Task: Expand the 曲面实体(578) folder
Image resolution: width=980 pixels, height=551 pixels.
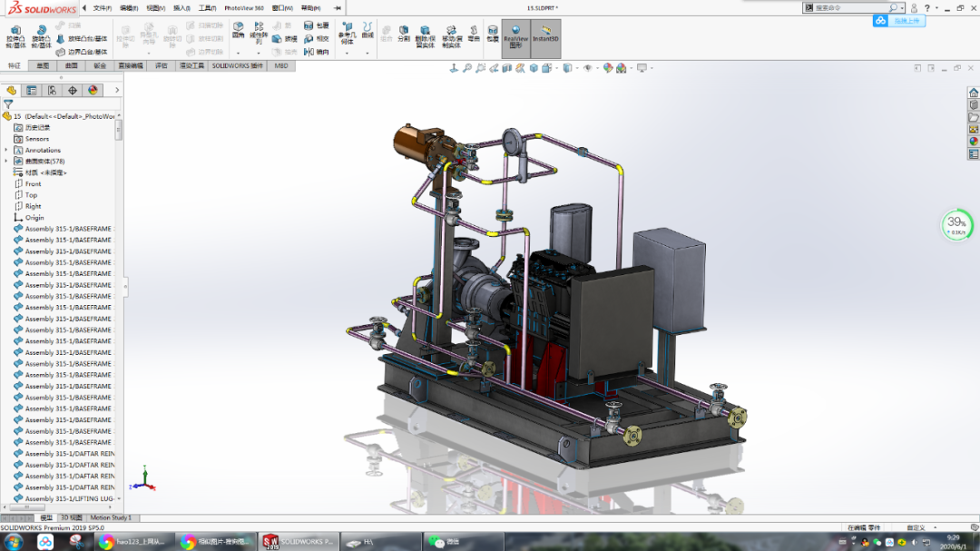Action: coord(6,161)
